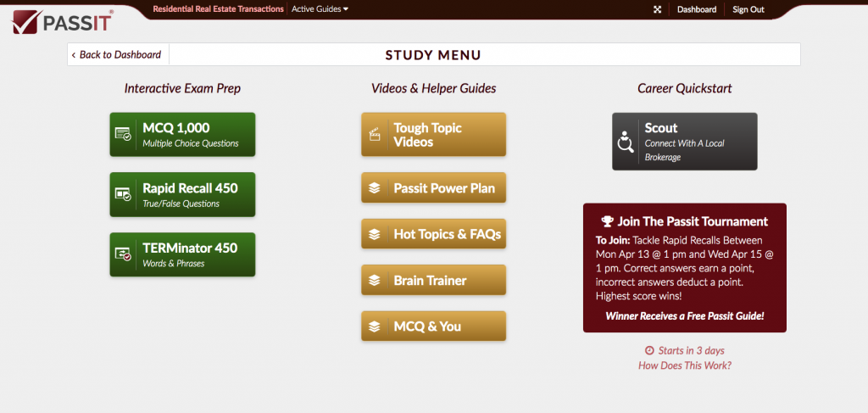Click the Starts in 3 days text
This screenshot has height=413, width=868.
click(x=692, y=350)
